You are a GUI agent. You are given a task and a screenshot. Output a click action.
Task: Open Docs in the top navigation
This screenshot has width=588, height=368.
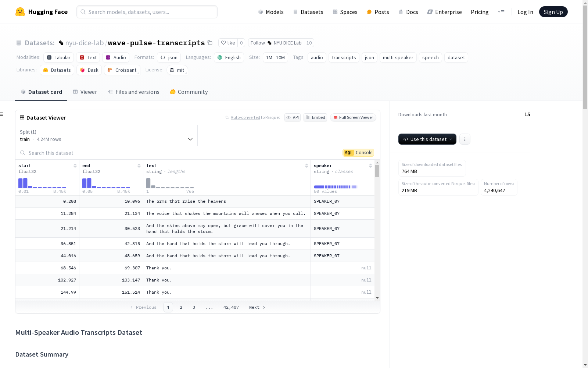(408, 12)
